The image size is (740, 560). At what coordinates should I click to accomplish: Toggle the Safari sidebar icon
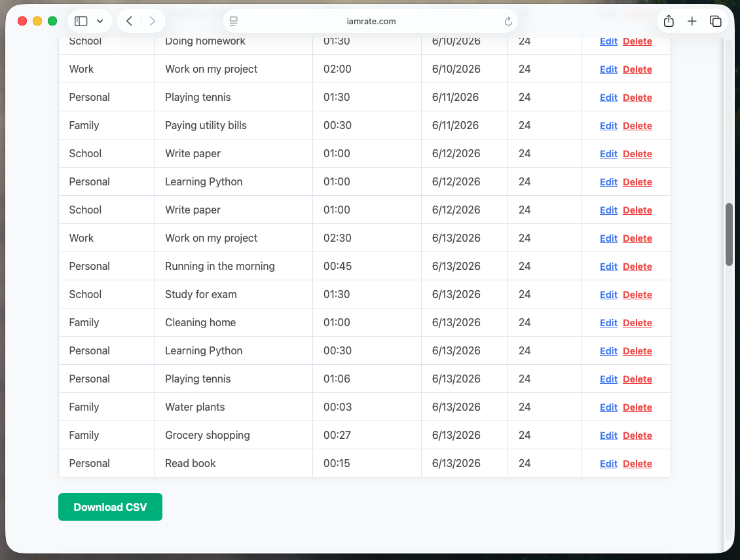[81, 21]
